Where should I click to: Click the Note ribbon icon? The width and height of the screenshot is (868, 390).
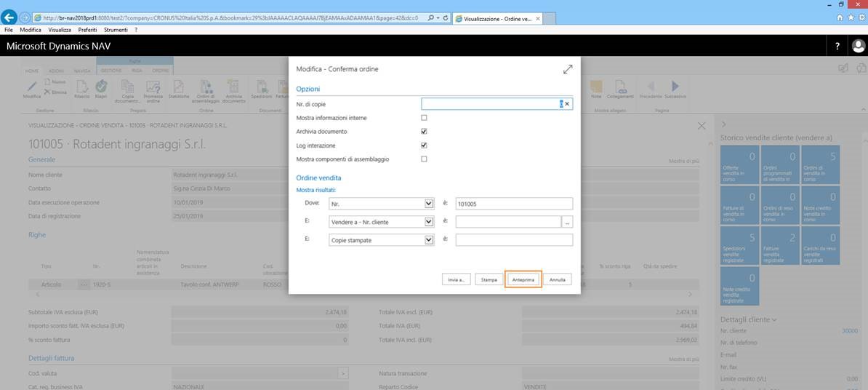tap(596, 87)
